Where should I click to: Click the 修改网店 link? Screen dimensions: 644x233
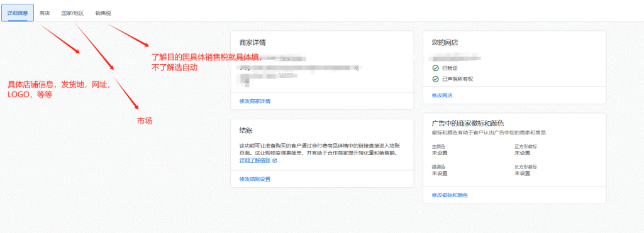pyautogui.click(x=442, y=95)
